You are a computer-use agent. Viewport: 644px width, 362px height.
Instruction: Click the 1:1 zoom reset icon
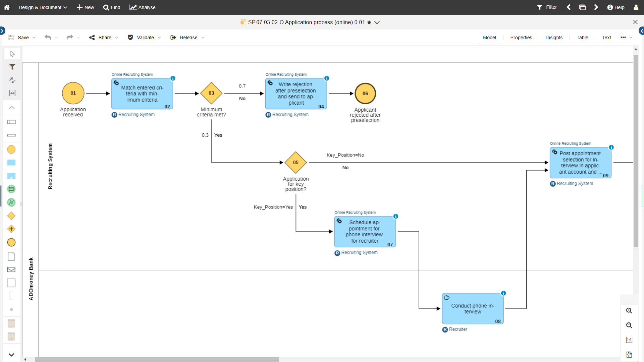coord(629,340)
